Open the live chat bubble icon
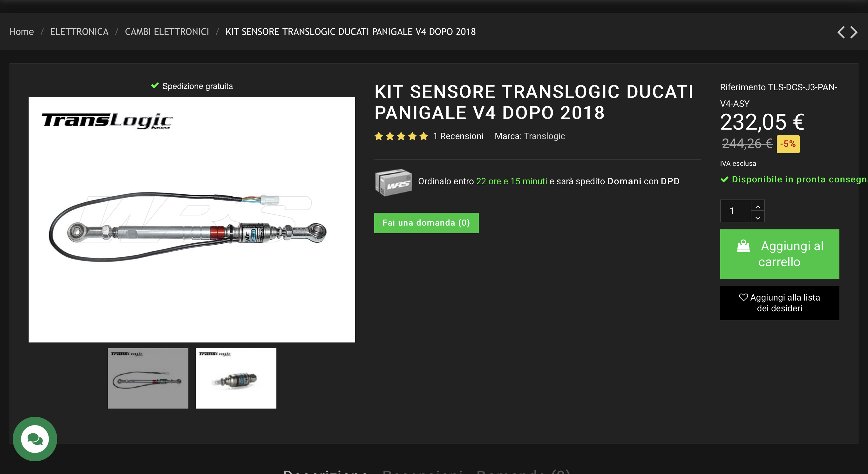Screen dimensions: 868x474 coord(35,439)
